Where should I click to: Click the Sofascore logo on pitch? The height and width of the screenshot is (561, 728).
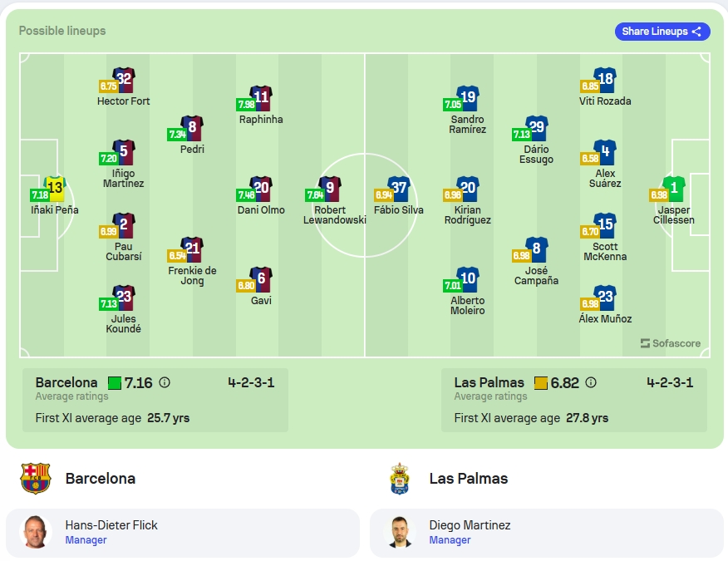point(671,343)
